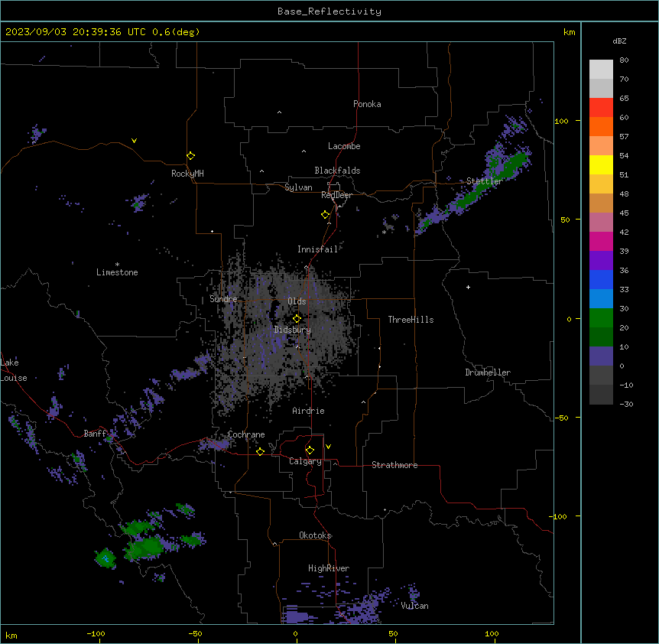Click the yellow diamond marker below RedDeer
Viewport: 659px width, 644px height.
pyautogui.click(x=325, y=215)
